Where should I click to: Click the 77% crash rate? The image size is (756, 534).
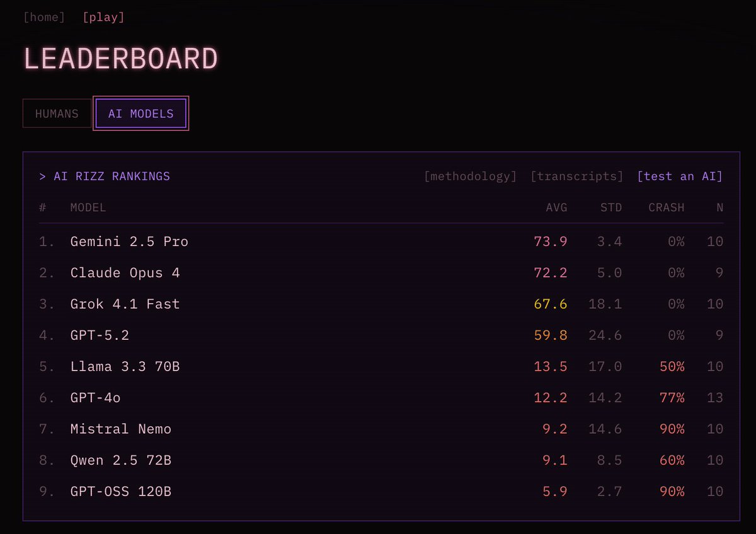(672, 397)
